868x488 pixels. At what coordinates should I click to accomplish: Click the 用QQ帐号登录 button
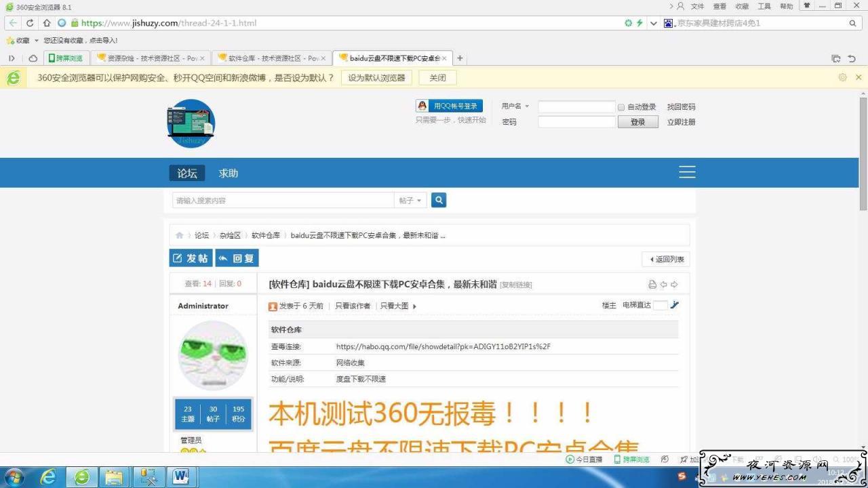point(449,106)
